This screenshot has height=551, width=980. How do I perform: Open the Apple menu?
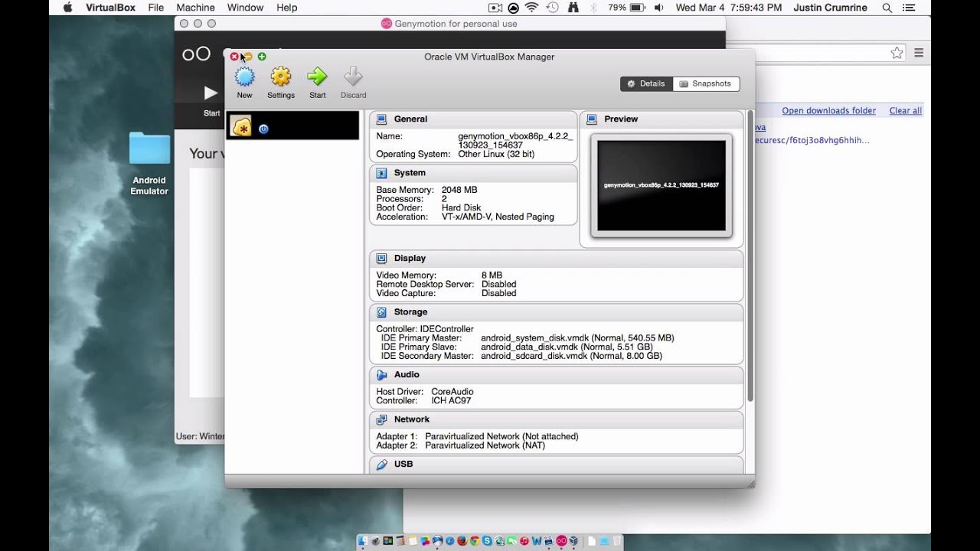[x=67, y=8]
